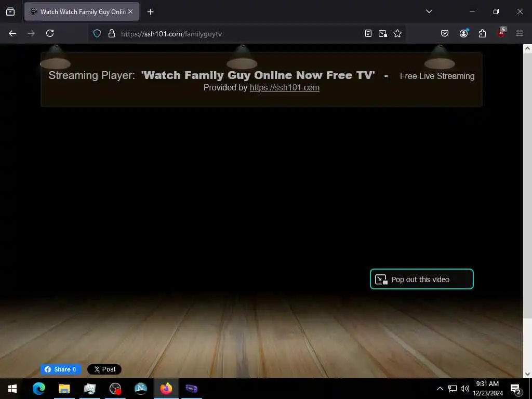This screenshot has height=399, width=532.
Task: Restore down the Firefox window
Action: (x=496, y=11)
